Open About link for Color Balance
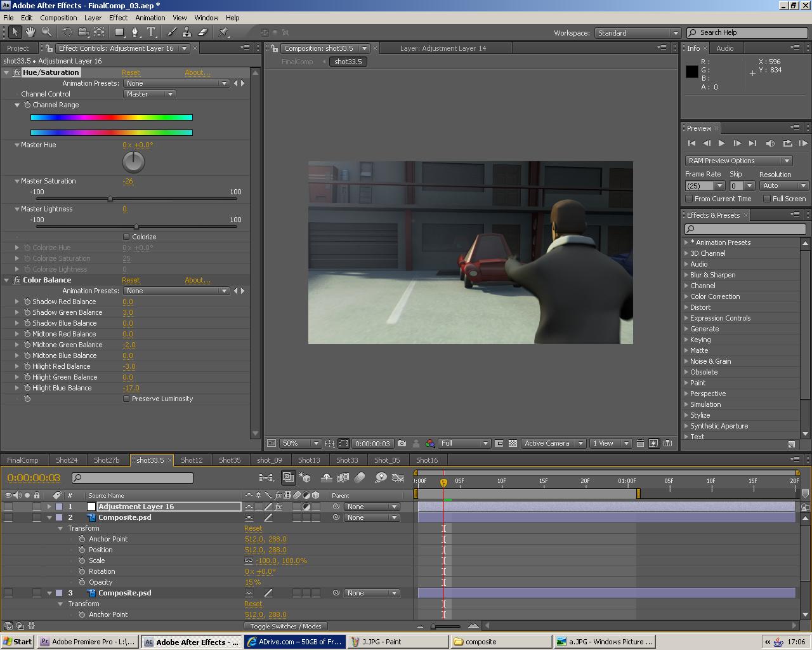812x650 pixels. pos(198,280)
